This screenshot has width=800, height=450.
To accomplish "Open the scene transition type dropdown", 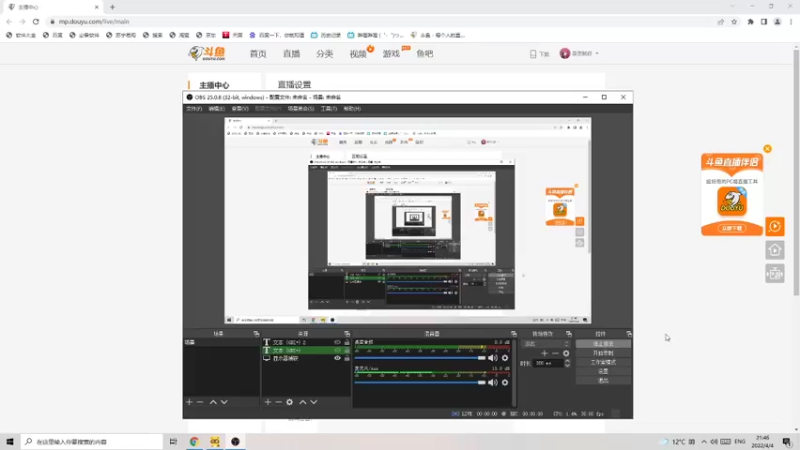I will pos(546,344).
